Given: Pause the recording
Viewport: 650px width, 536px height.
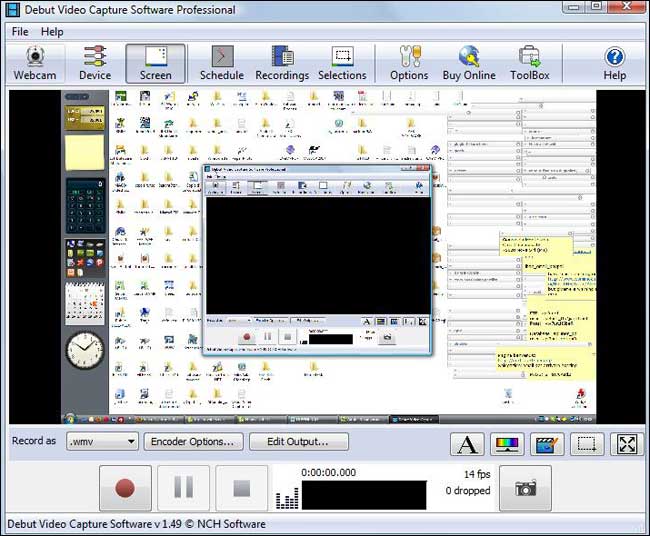Looking at the screenshot, I should pyautogui.click(x=184, y=488).
